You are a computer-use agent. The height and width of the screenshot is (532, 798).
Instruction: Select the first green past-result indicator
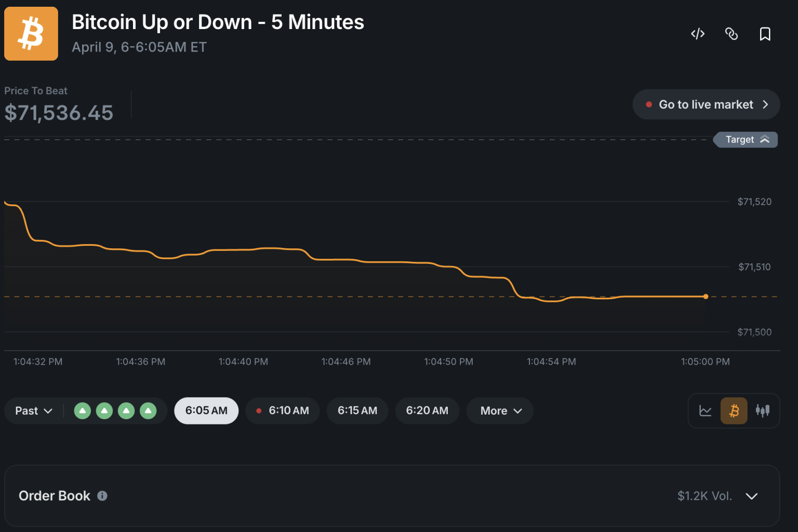pyautogui.click(x=83, y=410)
